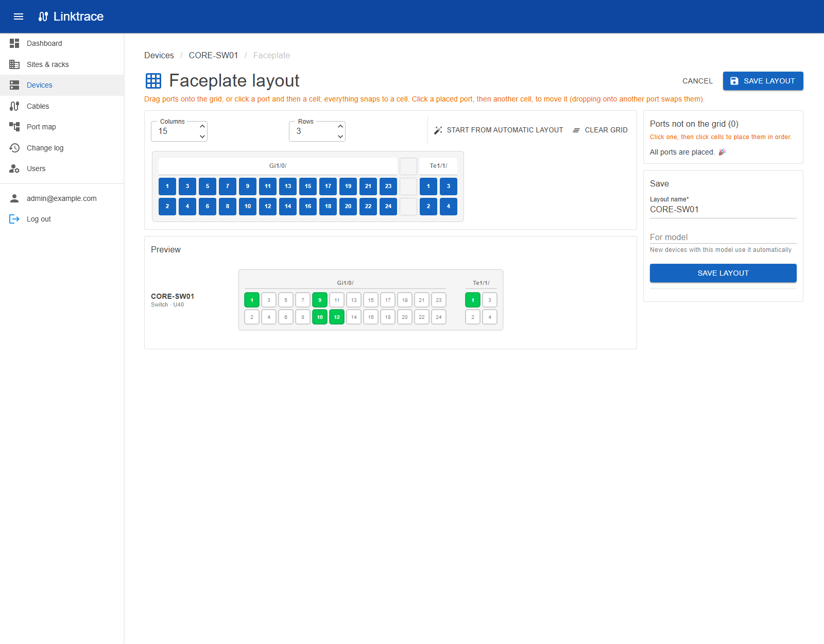Open the Users page
The image size is (824, 644).
[x=62, y=168]
